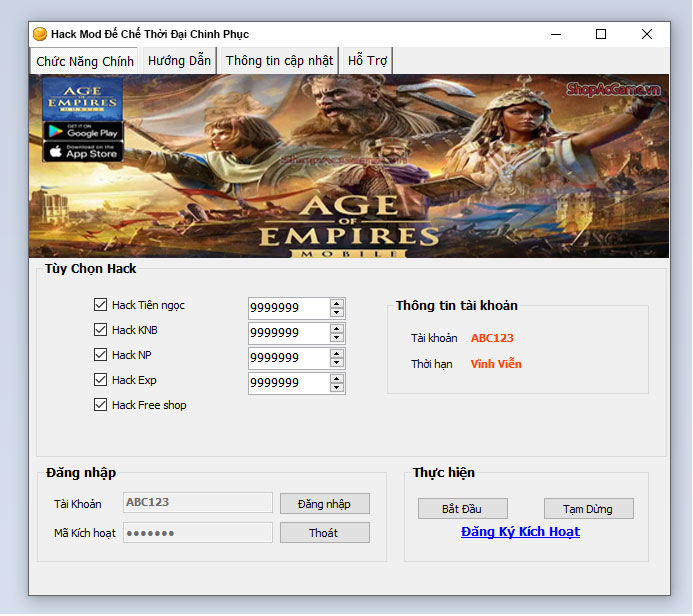Decrease the Hack Exp value with down arrow
The width and height of the screenshot is (693, 616).
pos(337,388)
